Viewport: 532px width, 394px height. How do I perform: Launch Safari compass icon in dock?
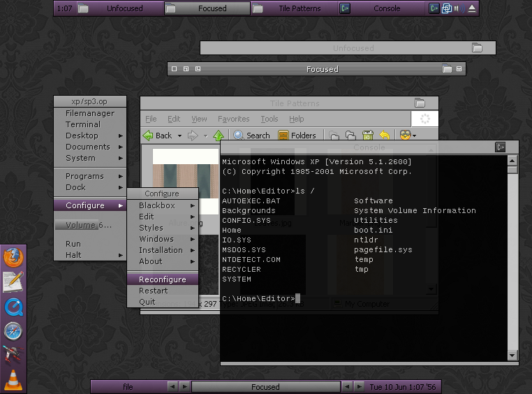pos(13,331)
